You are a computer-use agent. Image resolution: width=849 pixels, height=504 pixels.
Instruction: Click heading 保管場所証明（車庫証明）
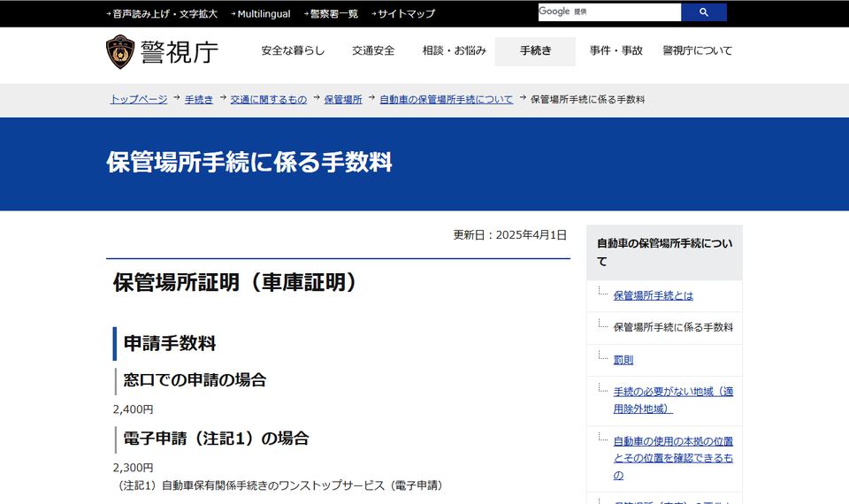pyautogui.click(x=234, y=282)
